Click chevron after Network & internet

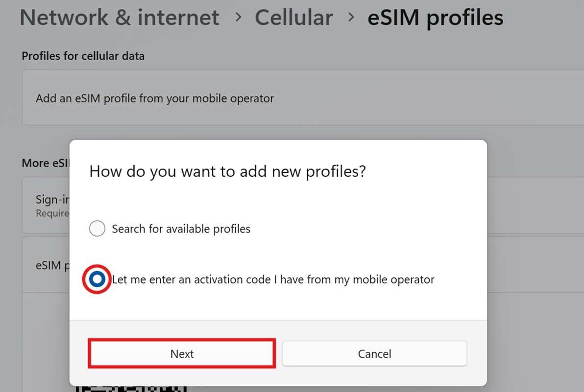pyautogui.click(x=238, y=18)
